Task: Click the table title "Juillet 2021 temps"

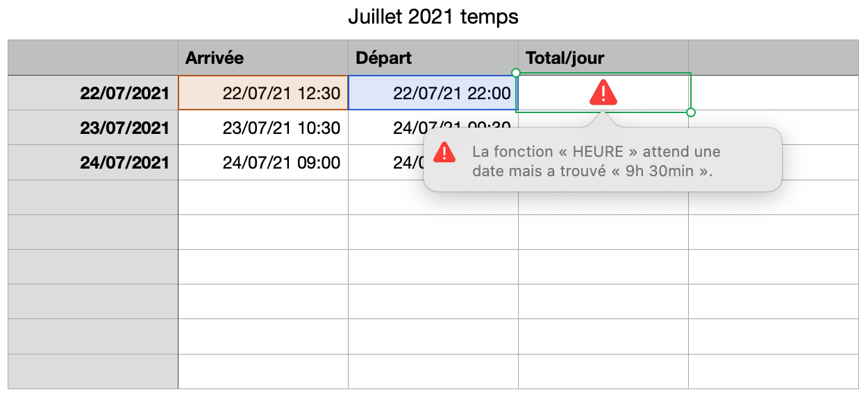Action: click(x=433, y=17)
